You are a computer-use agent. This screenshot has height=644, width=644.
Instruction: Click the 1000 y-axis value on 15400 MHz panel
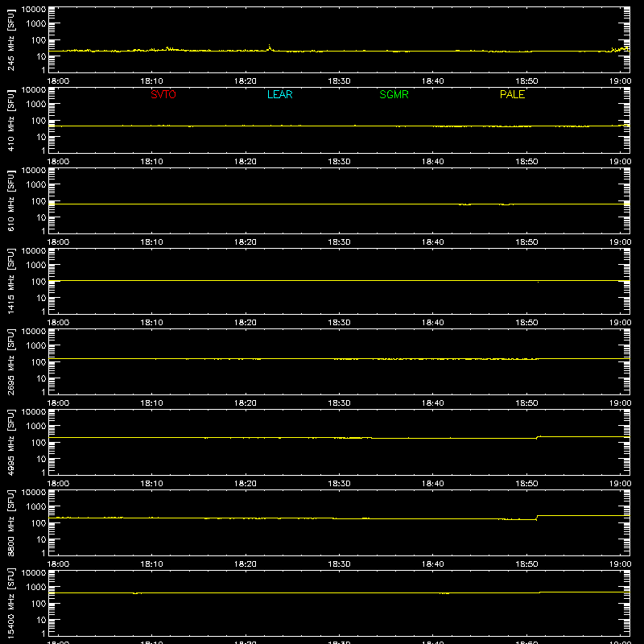pyautogui.click(x=36, y=588)
